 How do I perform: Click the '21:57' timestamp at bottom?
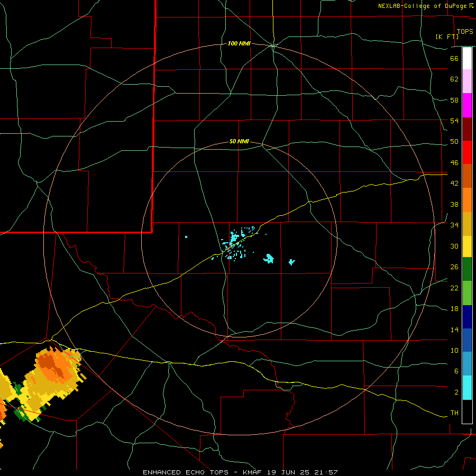pyautogui.click(x=326, y=472)
